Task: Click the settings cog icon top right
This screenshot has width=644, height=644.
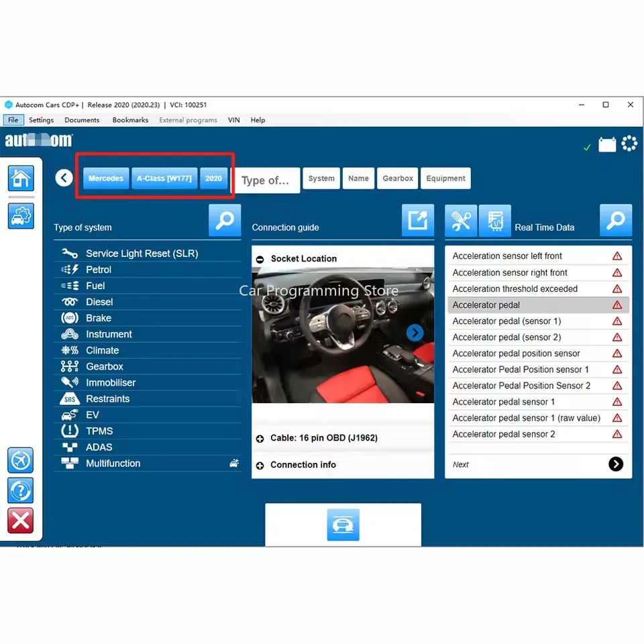Action: (629, 143)
